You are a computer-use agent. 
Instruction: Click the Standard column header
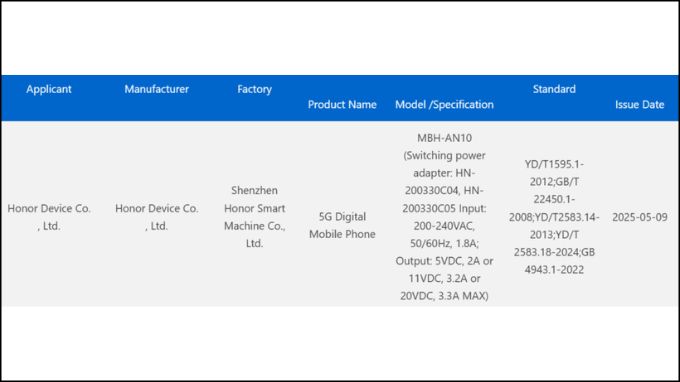554,89
